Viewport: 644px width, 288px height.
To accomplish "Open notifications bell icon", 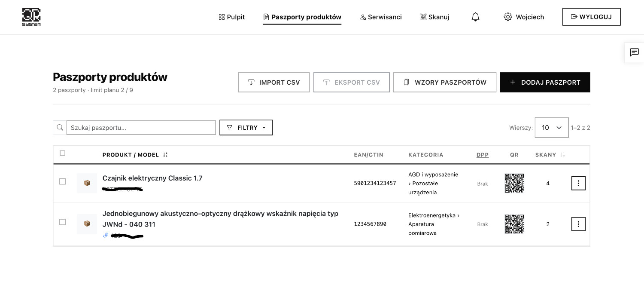I will 475,17.
